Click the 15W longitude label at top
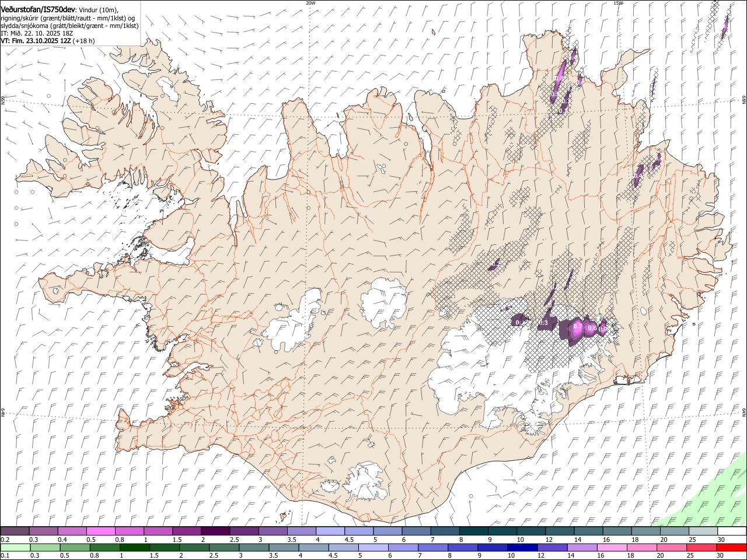Screen dimensions: 747x560 coord(618,3)
